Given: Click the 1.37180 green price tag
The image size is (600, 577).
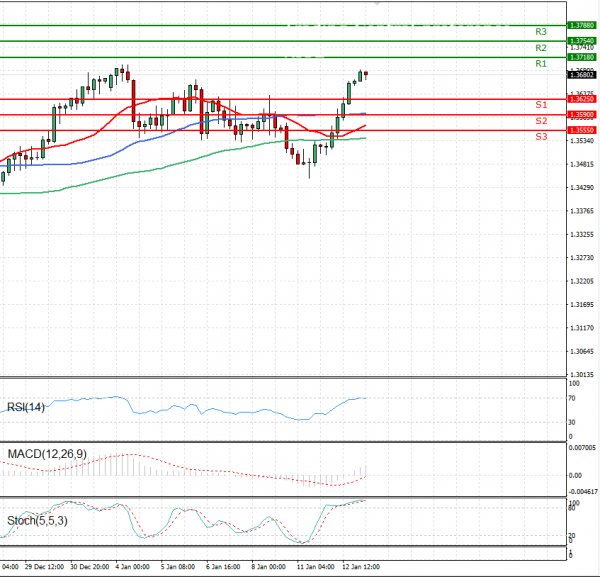Looking at the screenshot, I should coord(582,58).
